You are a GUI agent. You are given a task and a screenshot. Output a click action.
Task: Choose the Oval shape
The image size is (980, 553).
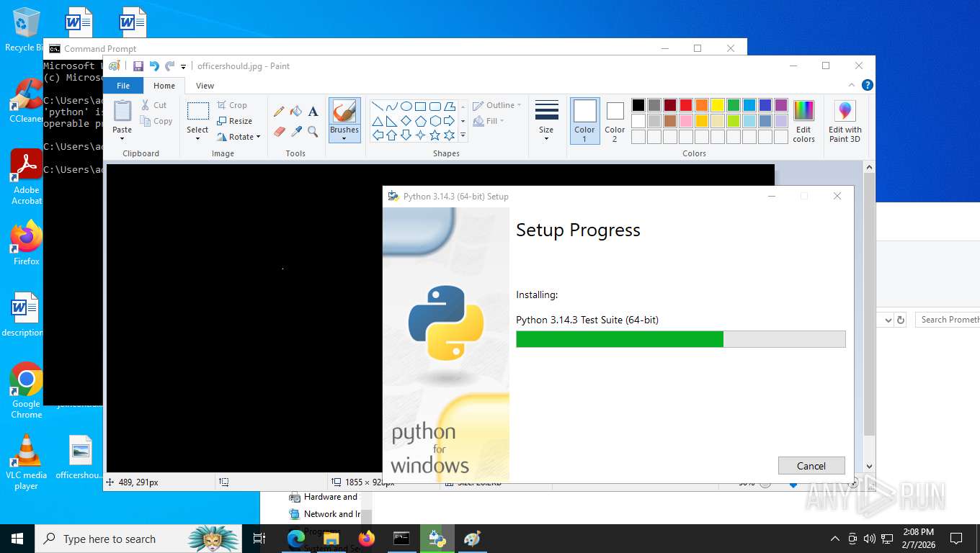coord(406,107)
